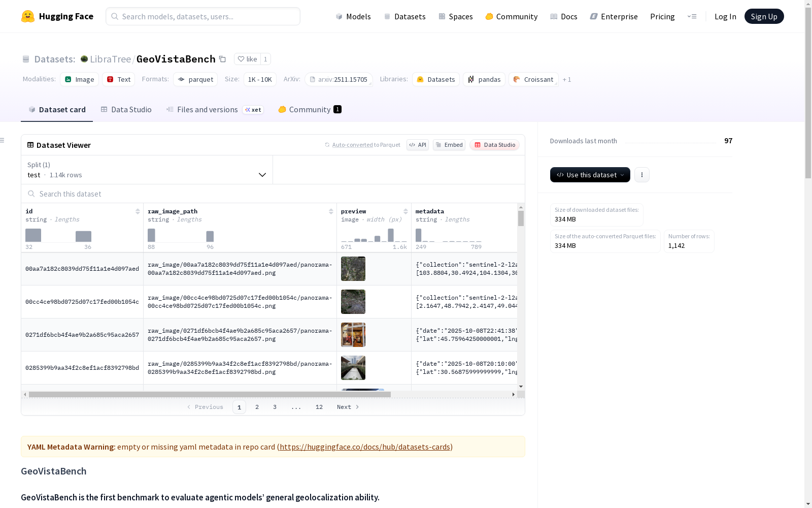
Task: Focus the main search models field
Action: 203,16
